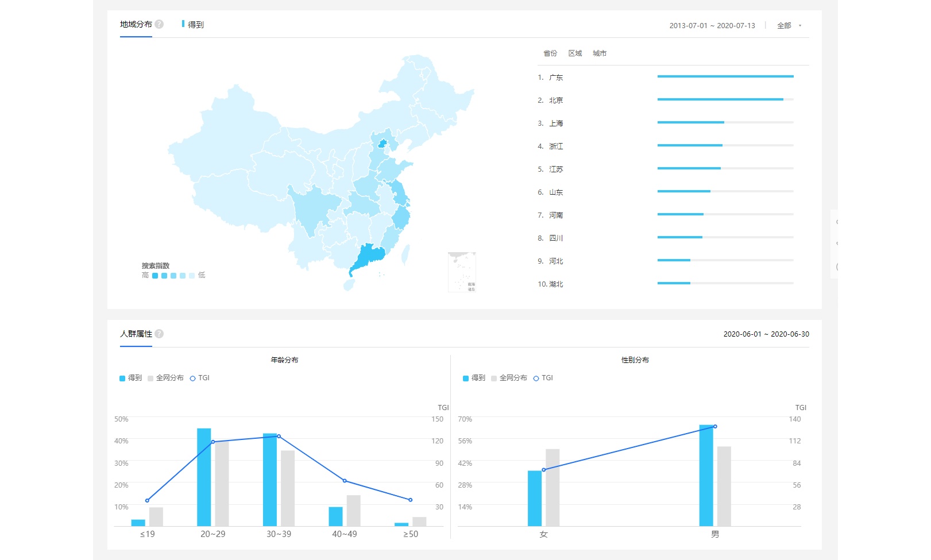Image resolution: width=931 pixels, height=560 pixels.
Task: Open the 2020-06-01 ~ 2020-06-30 date selector
Action: coord(767,334)
